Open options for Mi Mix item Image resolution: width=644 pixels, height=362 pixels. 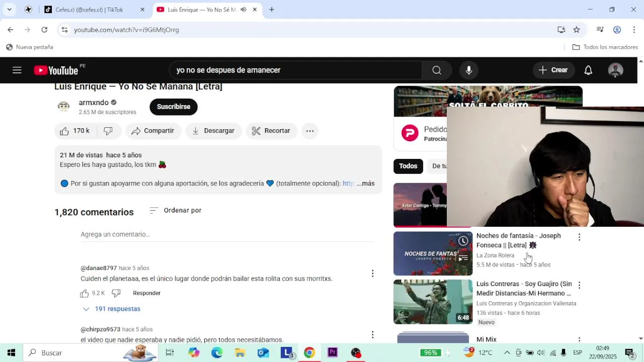[x=579, y=340]
